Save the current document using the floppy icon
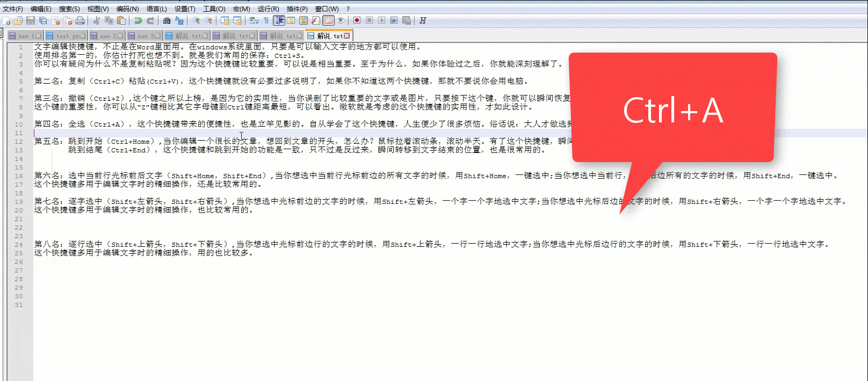 31,20
